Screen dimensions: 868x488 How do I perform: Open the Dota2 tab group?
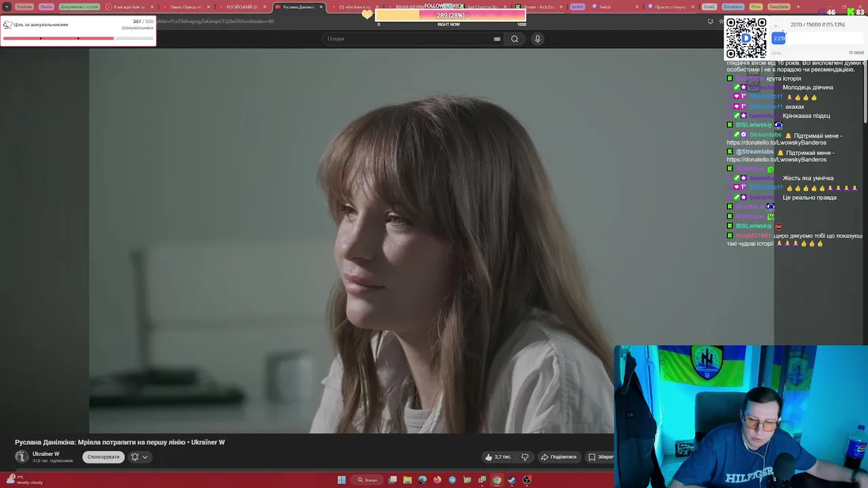pyautogui.click(x=709, y=7)
